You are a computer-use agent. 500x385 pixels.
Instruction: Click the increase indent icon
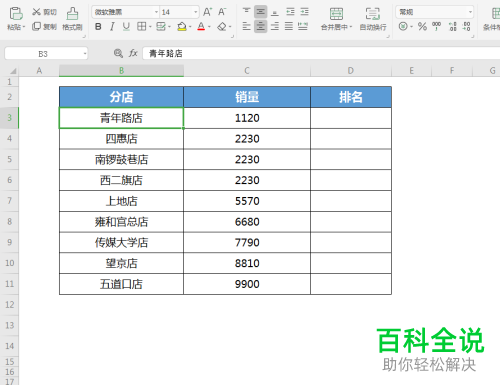[304, 12]
